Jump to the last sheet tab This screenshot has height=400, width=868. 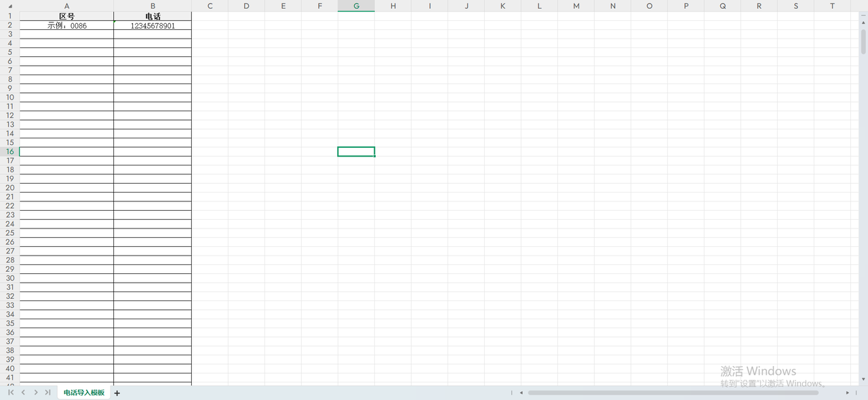pos(47,393)
